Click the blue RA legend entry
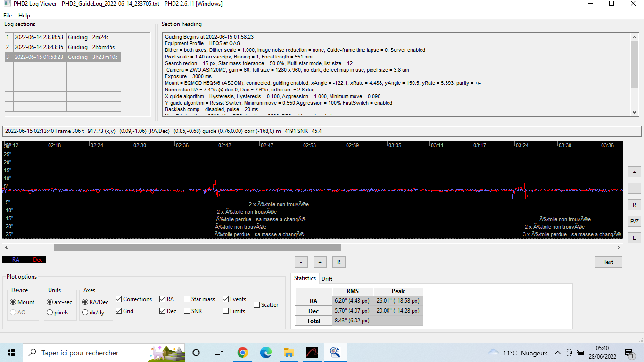This screenshot has width=644, height=362. pyautogui.click(x=13, y=260)
